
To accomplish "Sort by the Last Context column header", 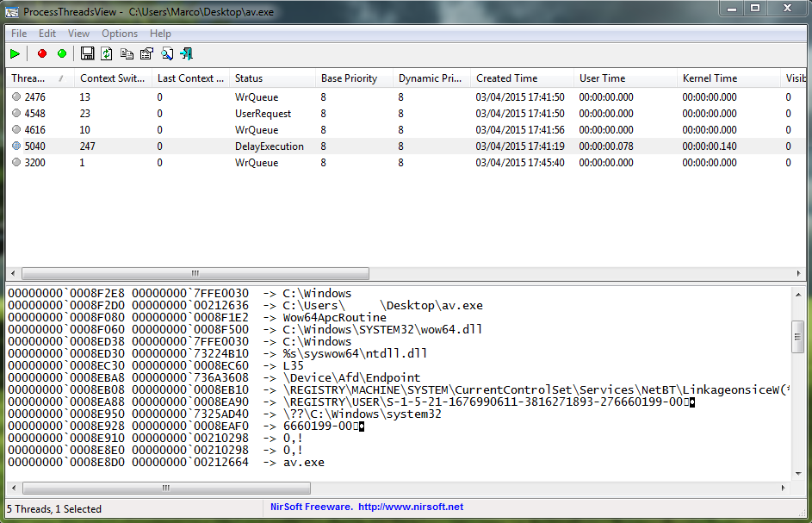I will 190,78.
